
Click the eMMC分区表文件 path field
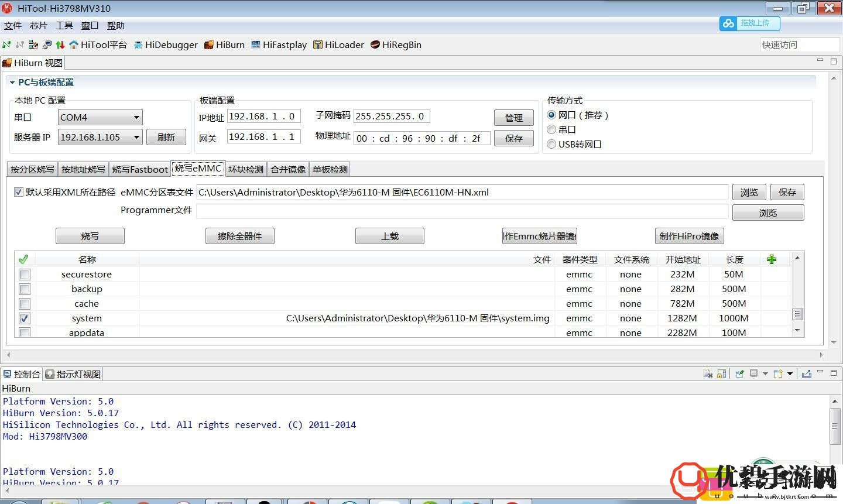pyautogui.click(x=462, y=192)
